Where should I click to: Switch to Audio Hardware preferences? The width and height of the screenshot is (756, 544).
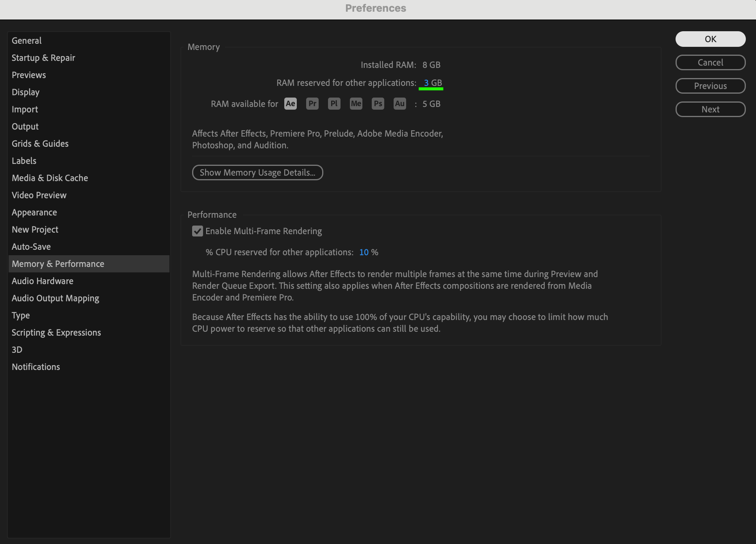(x=42, y=281)
